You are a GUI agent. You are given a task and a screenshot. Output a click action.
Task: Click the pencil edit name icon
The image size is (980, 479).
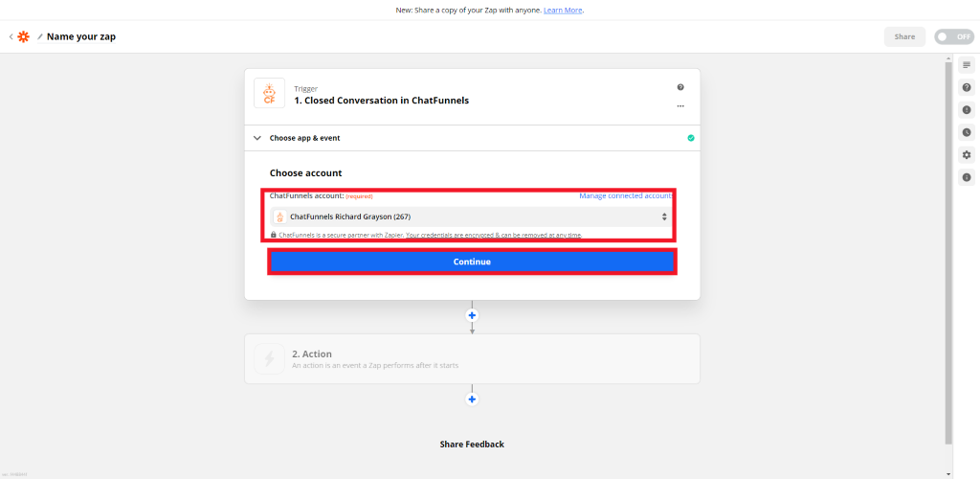click(x=40, y=37)
